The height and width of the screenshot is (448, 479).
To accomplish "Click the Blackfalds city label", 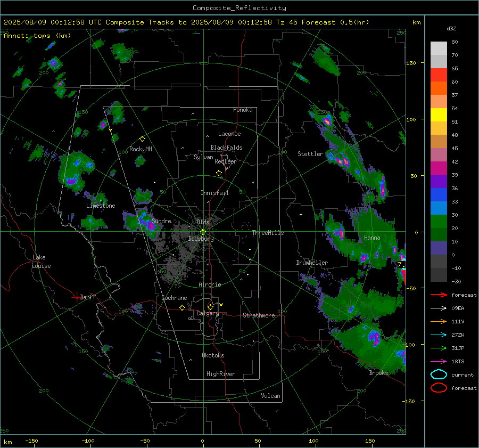I will point(226,148).
